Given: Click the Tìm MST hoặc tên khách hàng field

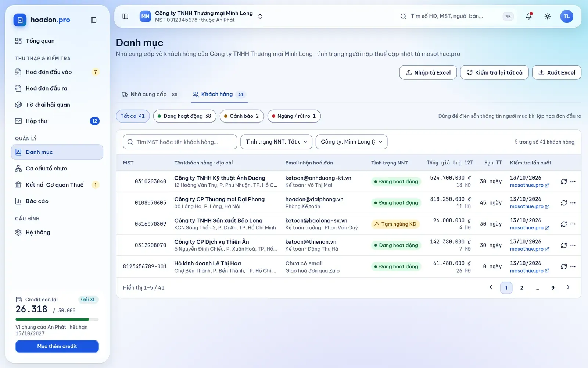Looking at the screenshot, I should click(180, 142).
